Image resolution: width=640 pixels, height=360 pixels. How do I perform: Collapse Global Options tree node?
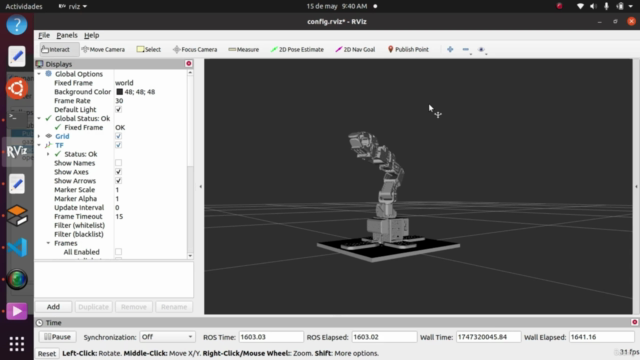click(x=39, y=74)
